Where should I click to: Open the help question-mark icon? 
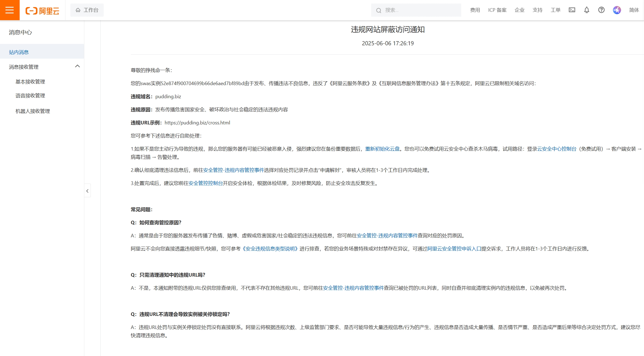point(601,10)
